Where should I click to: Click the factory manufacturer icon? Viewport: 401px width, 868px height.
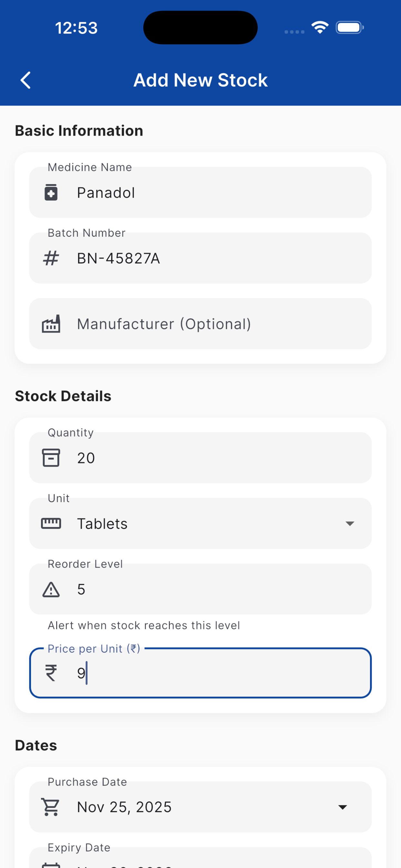coord(51,324)
